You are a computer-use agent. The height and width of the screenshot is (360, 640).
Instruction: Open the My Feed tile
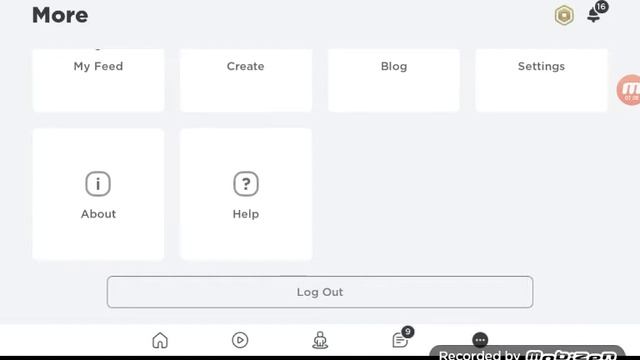(x=98, y=80)
